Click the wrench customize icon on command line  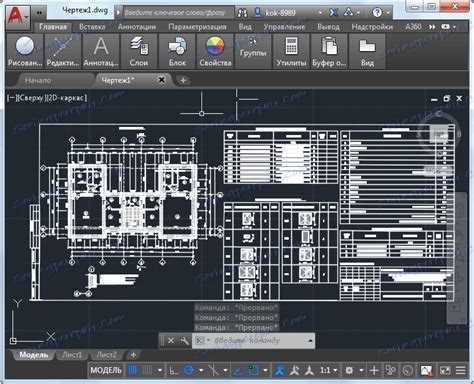184,341
